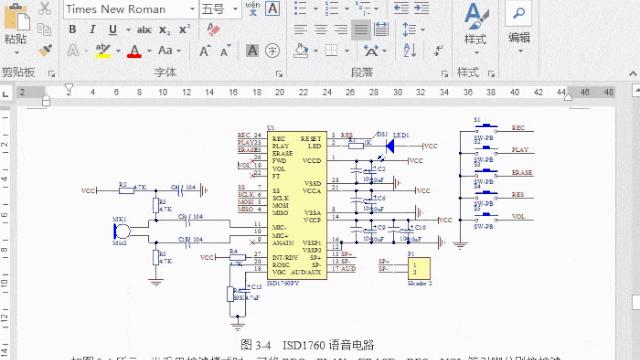This screenshot has width=640, height=360.
Task: Click the Shrink Font icon
Action: [225, 51]
